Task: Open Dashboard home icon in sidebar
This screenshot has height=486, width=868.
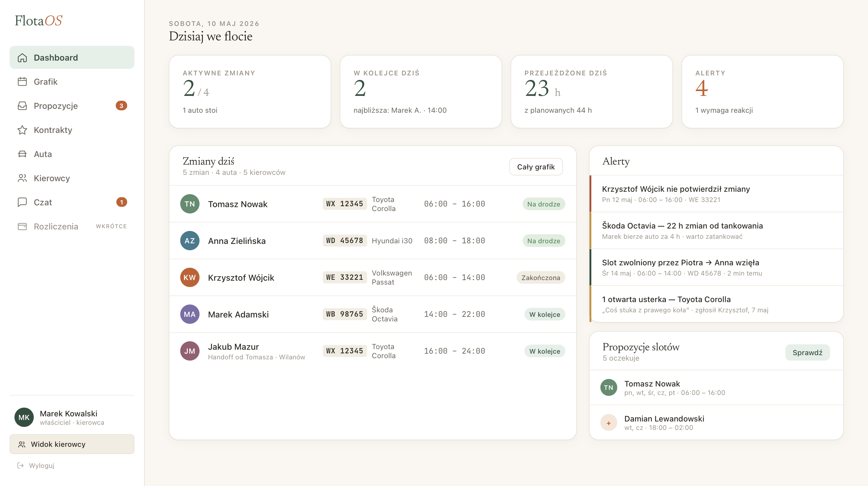Action: [x=22, y=58]
